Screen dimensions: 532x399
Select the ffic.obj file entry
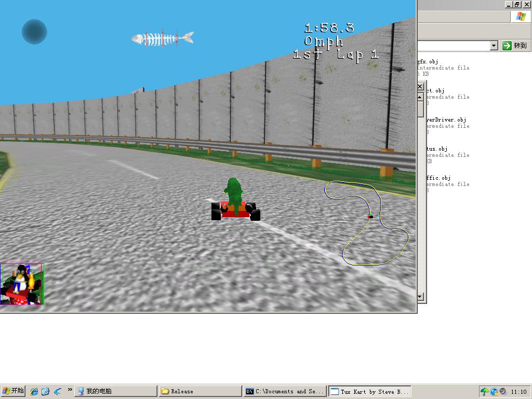pyautogui.click(x=448, y=184)
